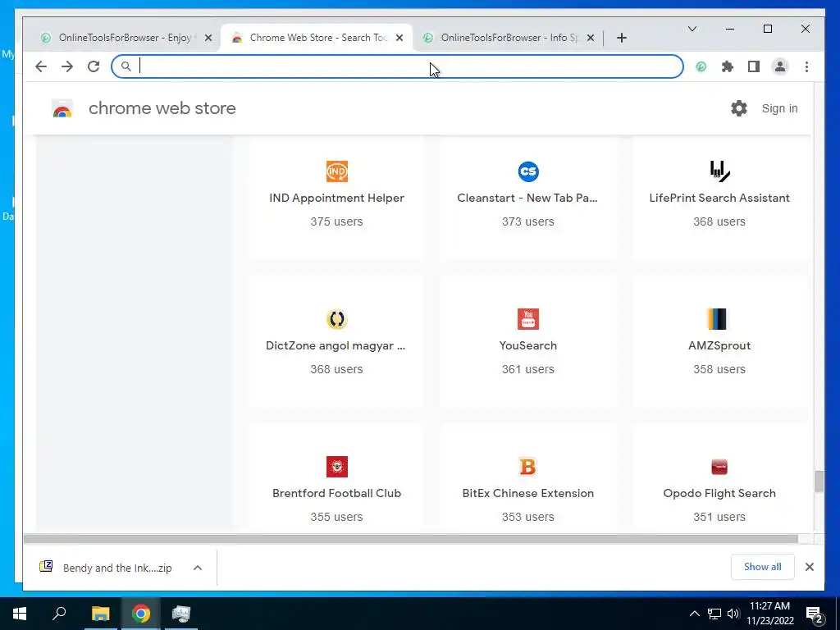Viewport: 840px width, 630px height.
Task: Close the Chrome Web Store tab
Action: coord(399,38)
